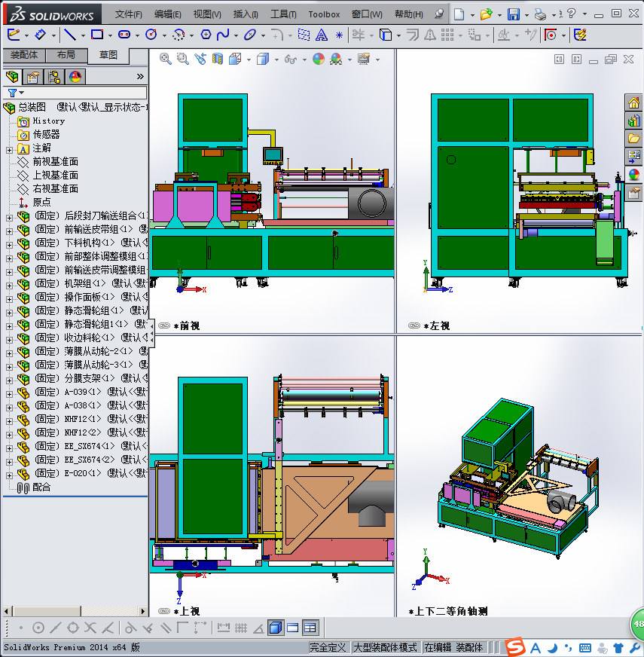Open the 文件(F) menu
Screen dimensions: 644x657
click(x=129, y=14)
